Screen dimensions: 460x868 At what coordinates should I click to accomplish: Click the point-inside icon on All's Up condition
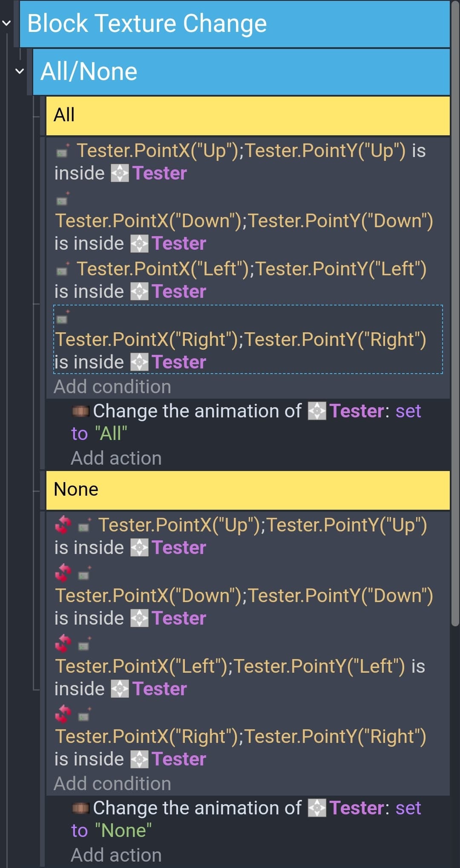(x=63, y=151)
